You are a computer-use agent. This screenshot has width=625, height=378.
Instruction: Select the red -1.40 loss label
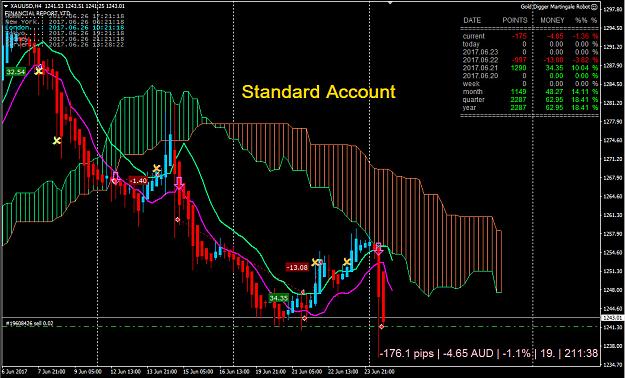(139, 181)
